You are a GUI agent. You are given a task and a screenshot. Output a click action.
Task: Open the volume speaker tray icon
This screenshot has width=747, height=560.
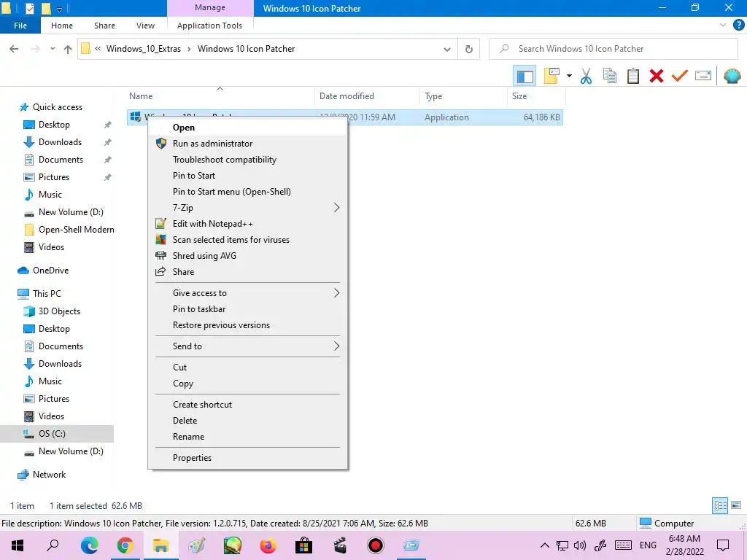pos(580,545)
